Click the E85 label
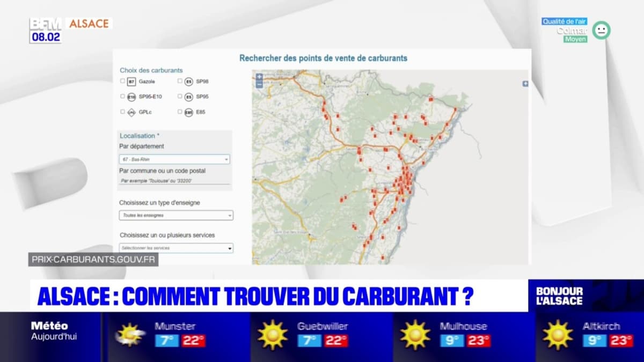This screenshot has width=644, height=362. (x=201, y=113)
